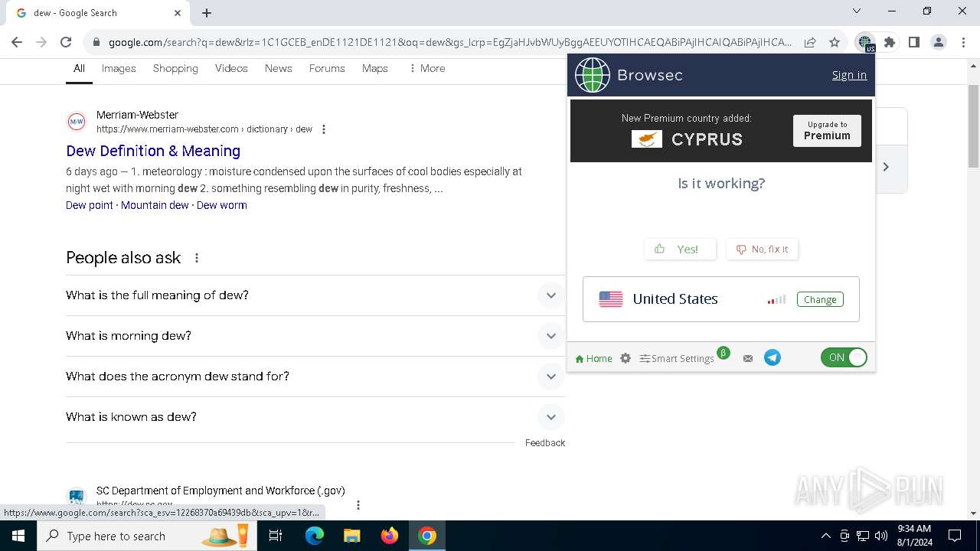
Task: Open Browsec Telegram channel icon
Action: 773,357
